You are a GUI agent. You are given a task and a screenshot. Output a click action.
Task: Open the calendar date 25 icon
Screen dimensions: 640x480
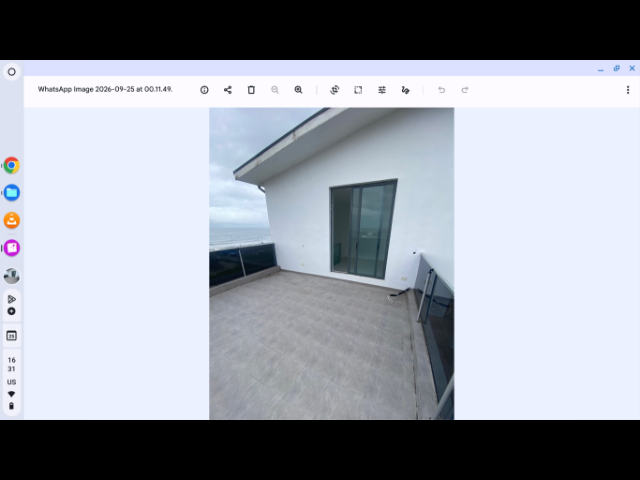point(11,336)
